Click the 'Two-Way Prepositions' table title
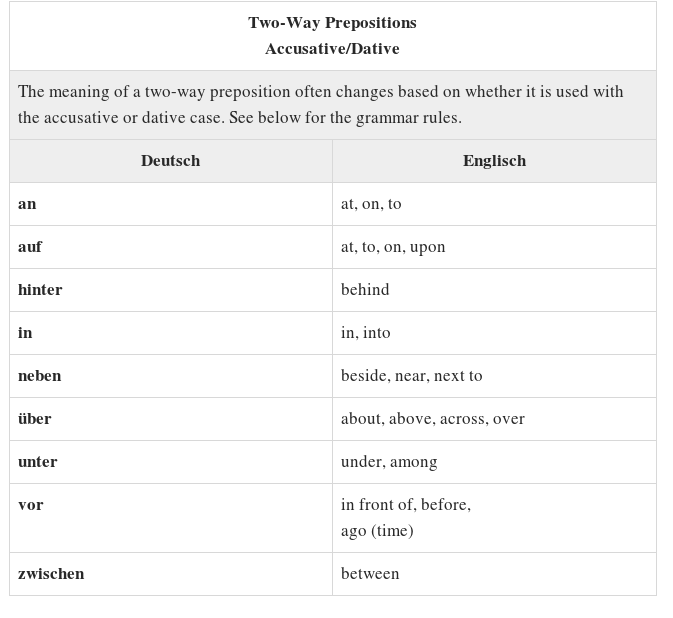This screenshot has width=673, height=618. [x=332, y=23]
